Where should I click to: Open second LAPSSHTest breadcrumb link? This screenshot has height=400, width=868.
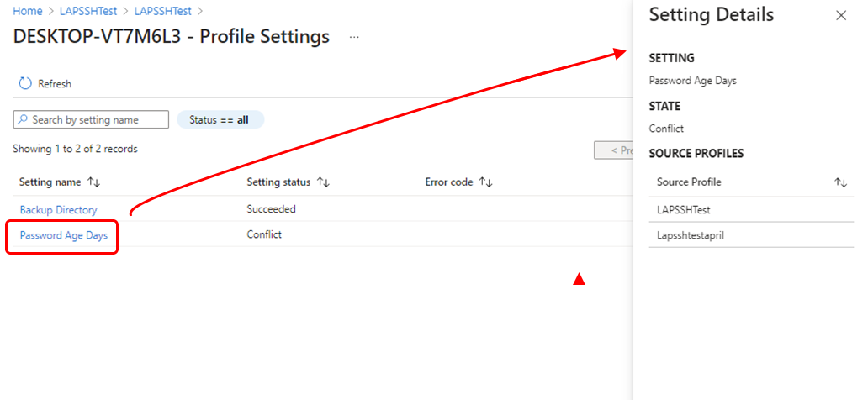point(163,11)
